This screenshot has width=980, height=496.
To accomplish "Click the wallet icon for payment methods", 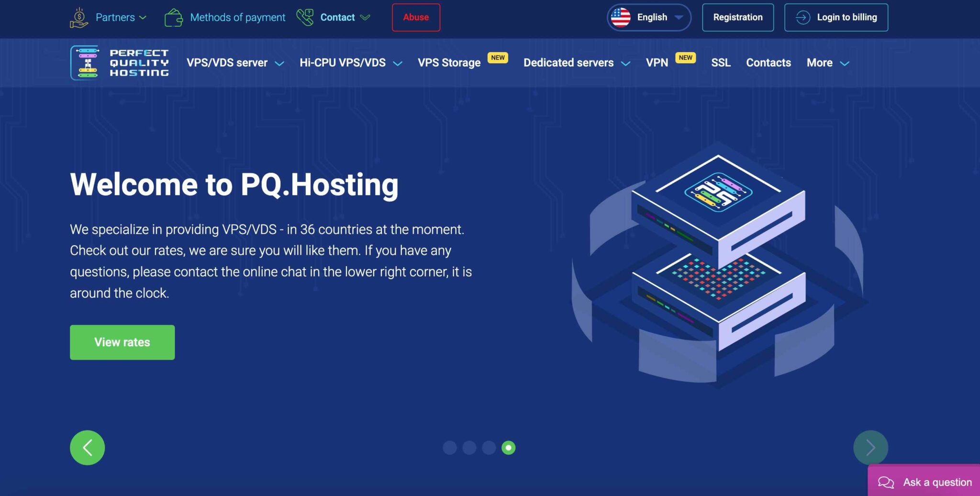I will pyautogui.click(x=173, y=18).
